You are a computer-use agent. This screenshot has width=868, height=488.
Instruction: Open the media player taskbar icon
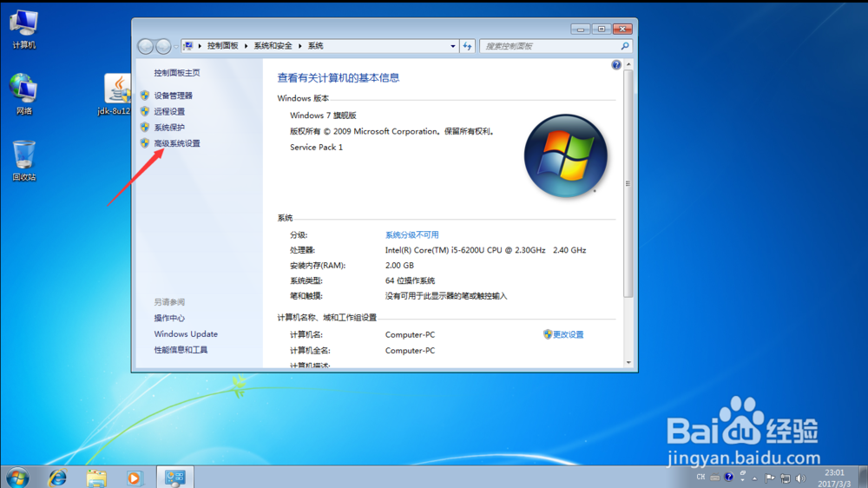134,478
